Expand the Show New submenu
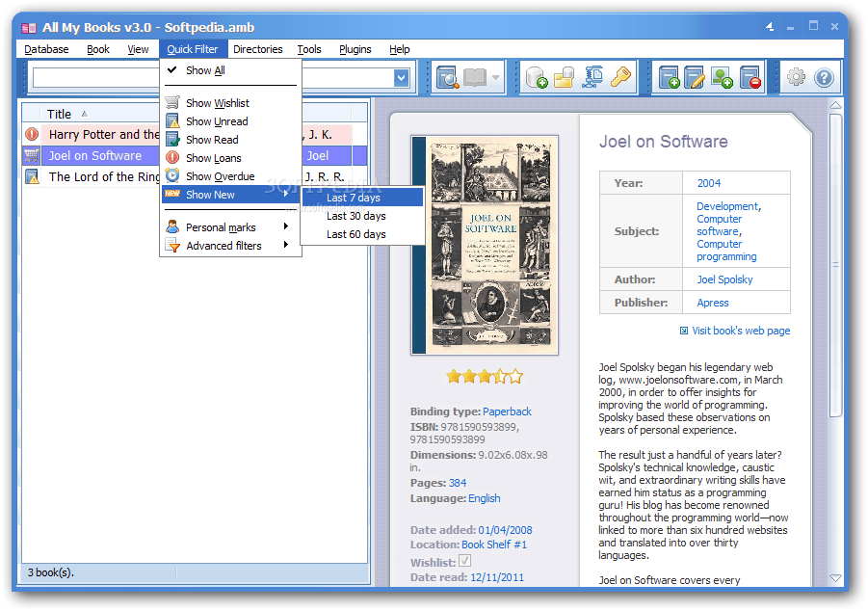The width and height of the screenshot is (868, 611). point(230,195)
